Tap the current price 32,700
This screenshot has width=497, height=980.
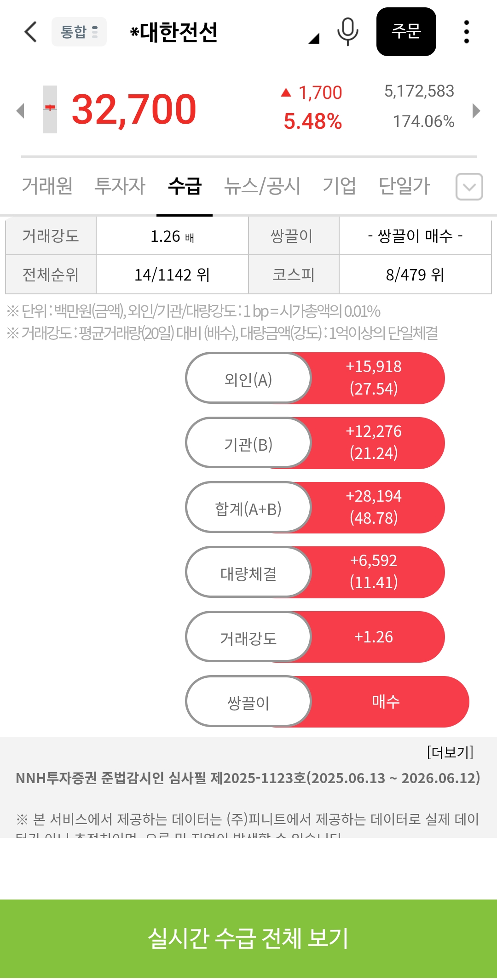[134, 109]
